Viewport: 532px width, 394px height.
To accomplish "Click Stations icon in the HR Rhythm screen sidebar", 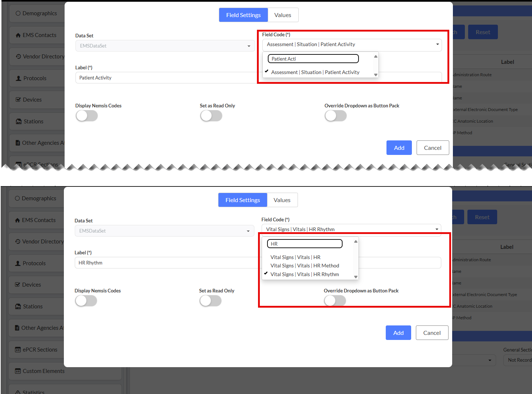I will pos(18,307).
